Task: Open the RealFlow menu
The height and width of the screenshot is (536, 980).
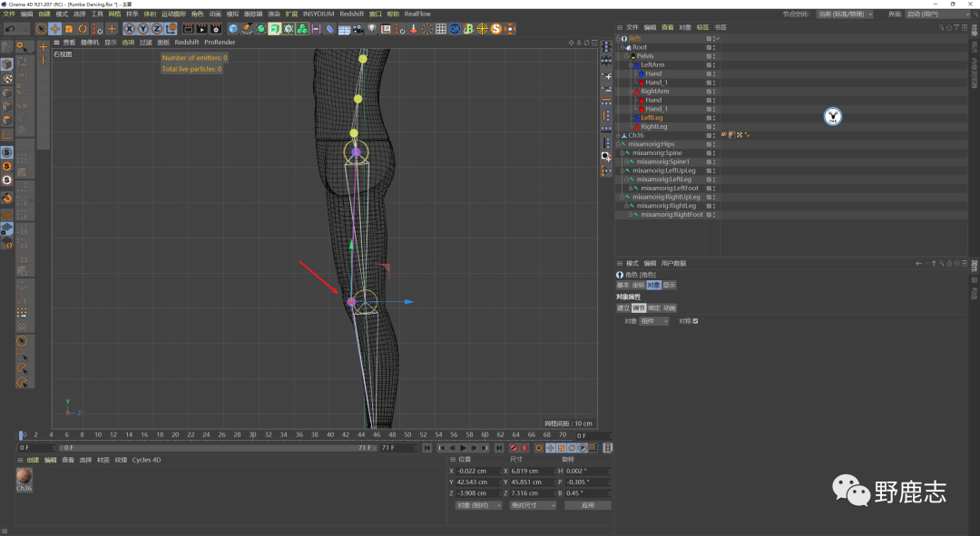Action: [417, 15]
